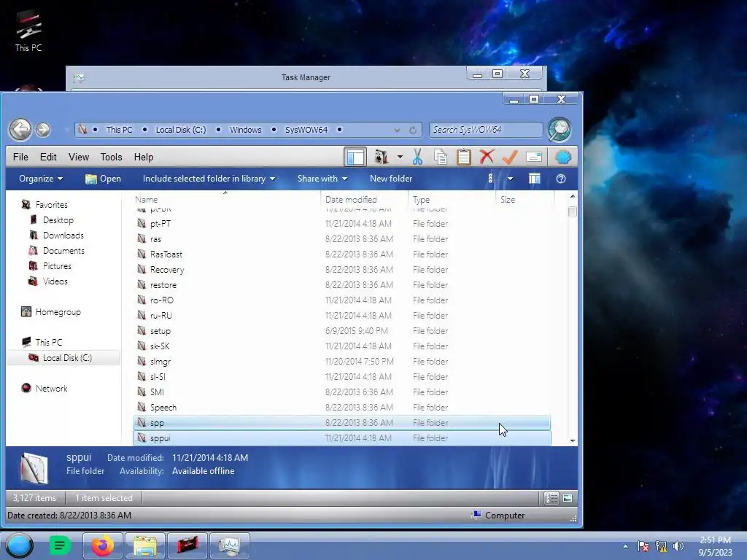Click the Start orb on taskbar
Image resolution: width=747 pixels, height=560 pixels.
click(x=20, y=545)
